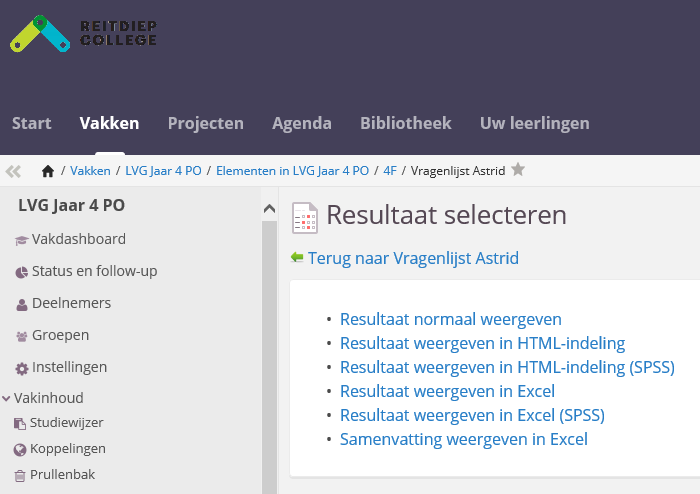Click the Vakdashboard graduation cap icon
This screenshot has height=494, width=700.
pos(22,240)
